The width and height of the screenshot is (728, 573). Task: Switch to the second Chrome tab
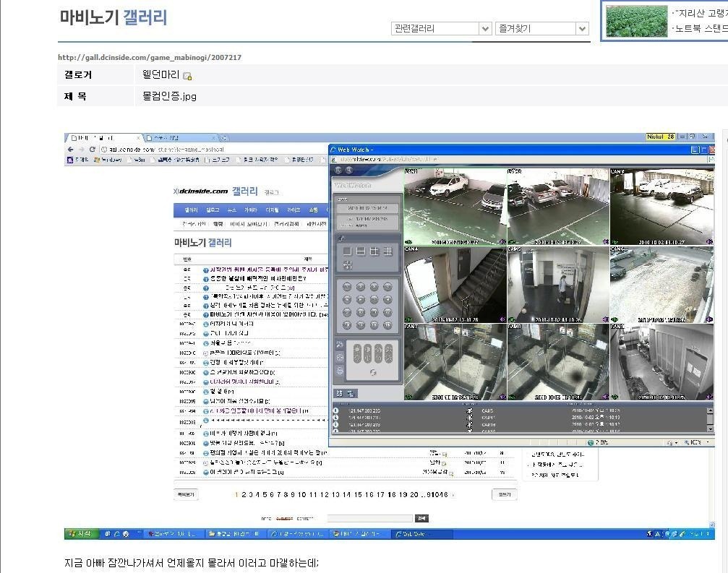tap(180, 138)
